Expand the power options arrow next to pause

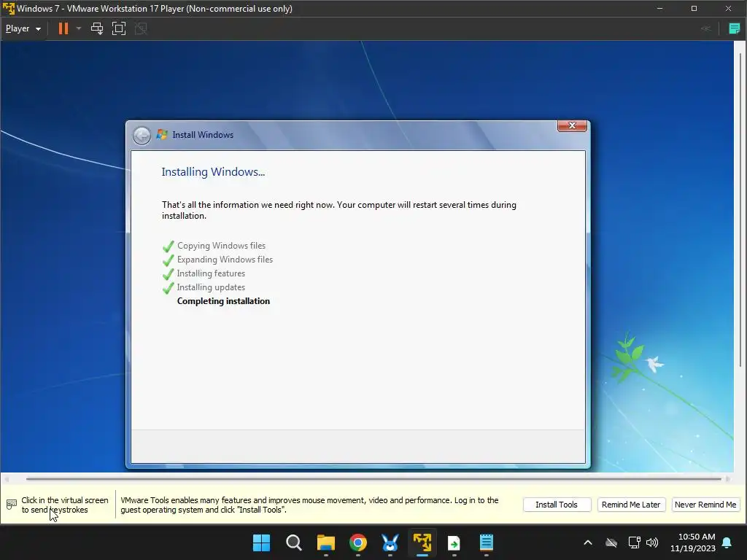coord(79,28)
